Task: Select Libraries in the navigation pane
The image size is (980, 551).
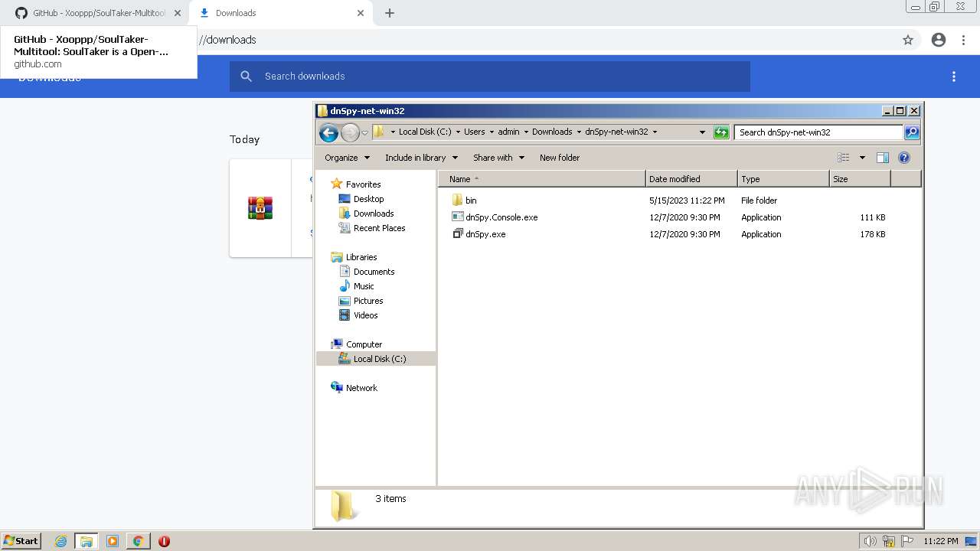Action: tap(361, 257)
